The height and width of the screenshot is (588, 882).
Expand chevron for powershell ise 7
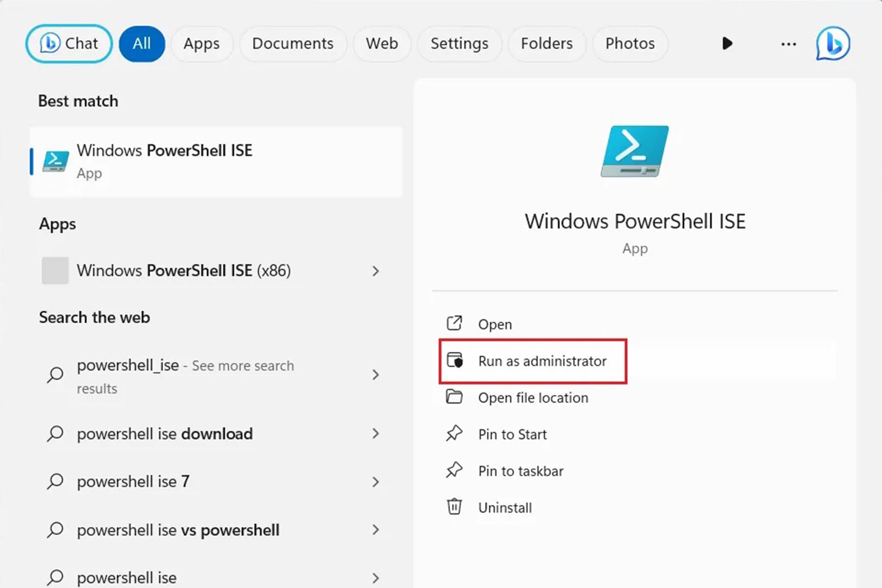pyautogui.click(x=375, y=482)
